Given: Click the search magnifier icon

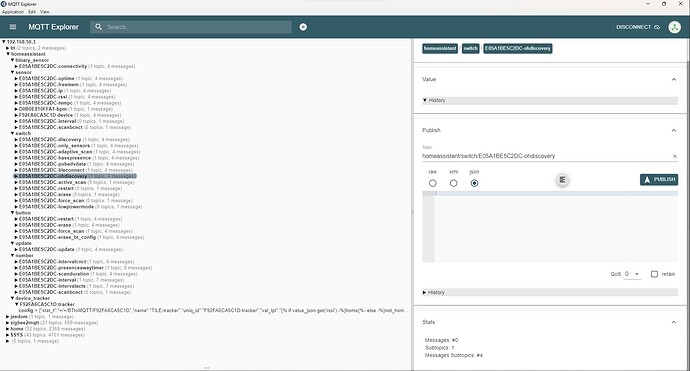Looking at the screenshot, I should pos(98,27).
